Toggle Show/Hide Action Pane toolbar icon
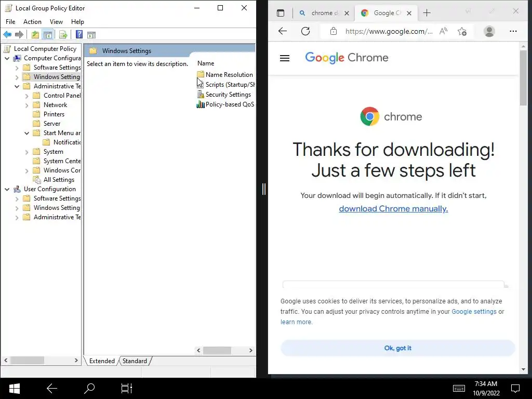The height and width of the screenshot is (399, 532). [x=91, y=35]
